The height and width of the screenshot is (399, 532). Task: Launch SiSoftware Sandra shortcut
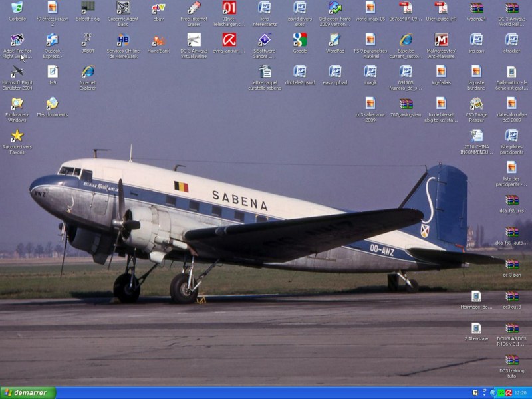[x=264, y=40]
